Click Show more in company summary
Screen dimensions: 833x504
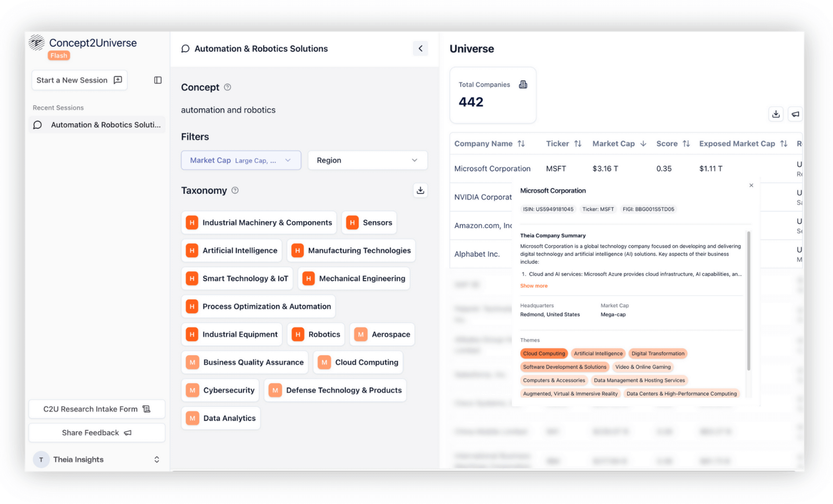533,286
